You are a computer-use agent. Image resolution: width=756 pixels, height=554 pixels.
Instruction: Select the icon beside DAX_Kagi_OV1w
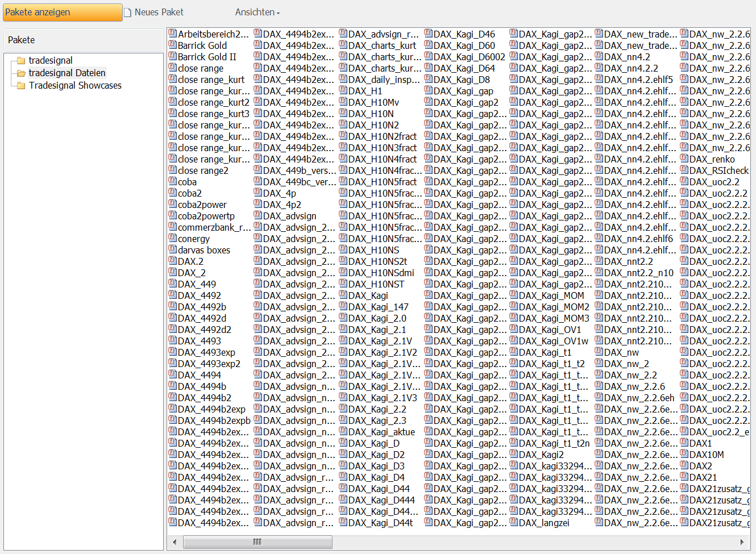coord(514,340)
